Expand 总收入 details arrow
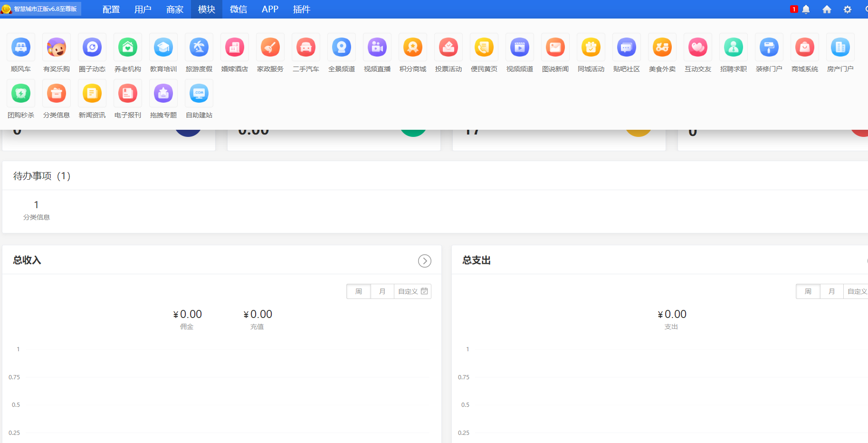Screen dimensions: 868x443 click(425, 261)
